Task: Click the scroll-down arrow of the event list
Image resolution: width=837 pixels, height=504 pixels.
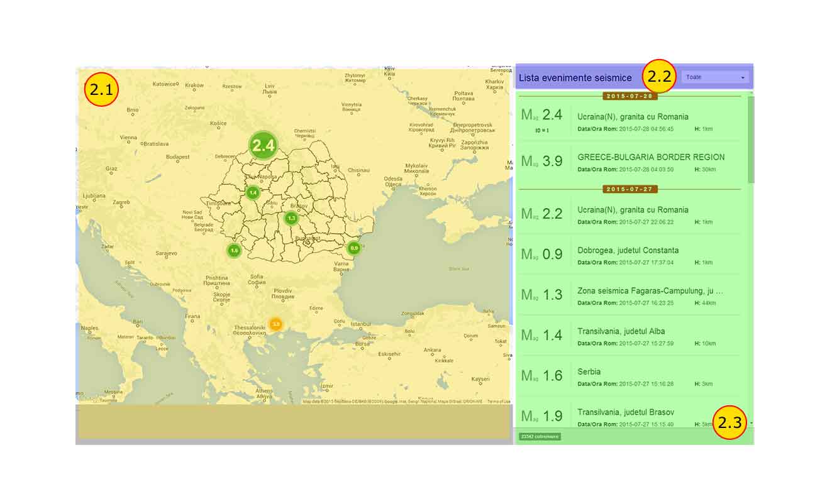Action: (751, 424)
